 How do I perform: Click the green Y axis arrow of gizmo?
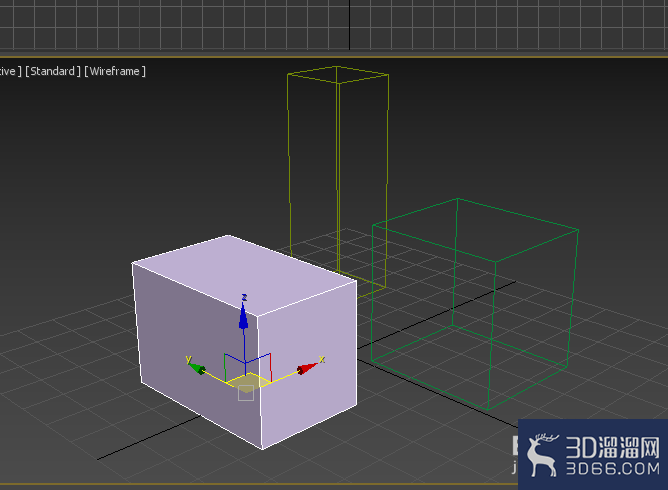click(196, 368)
